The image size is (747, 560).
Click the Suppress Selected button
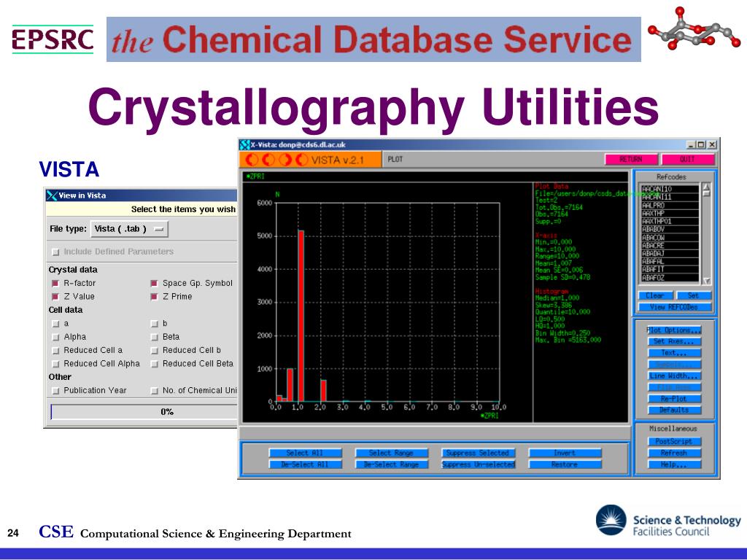(478, 453)
